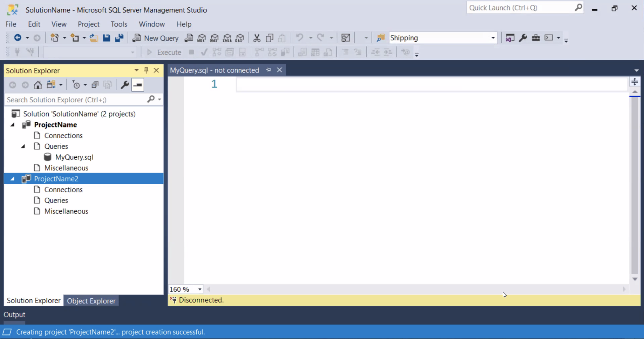Toggle pin on MyQuery.sql tab
The width and height of the screenshot is (644, 339).
pos(268,70)
